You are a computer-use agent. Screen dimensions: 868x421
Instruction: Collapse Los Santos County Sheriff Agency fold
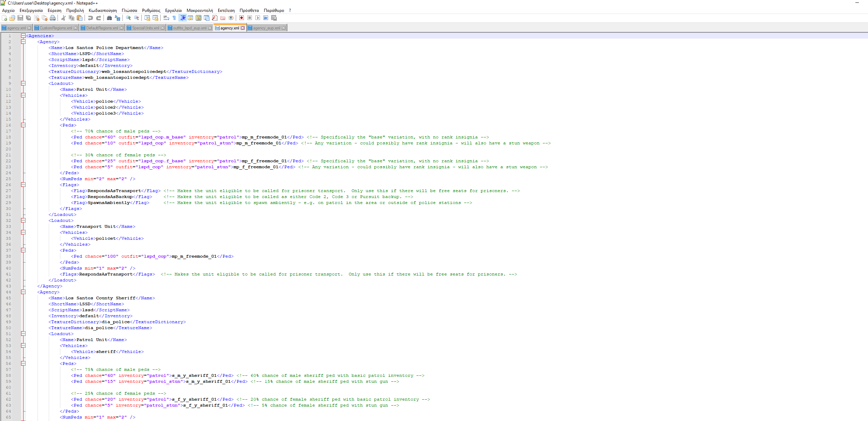tap(23, 292)
